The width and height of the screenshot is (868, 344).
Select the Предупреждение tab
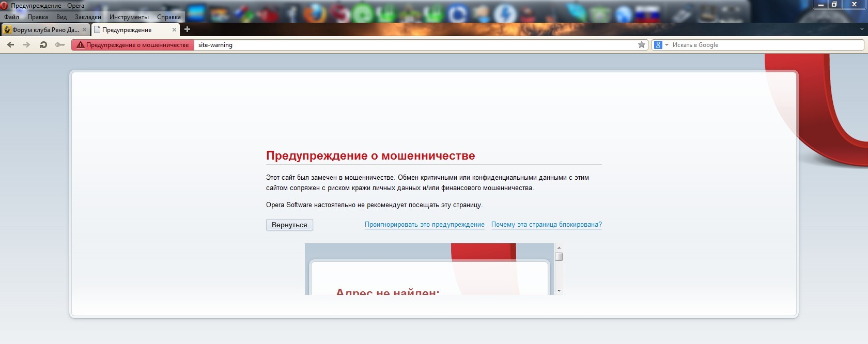pyautogui.click(x=135, y=30)
